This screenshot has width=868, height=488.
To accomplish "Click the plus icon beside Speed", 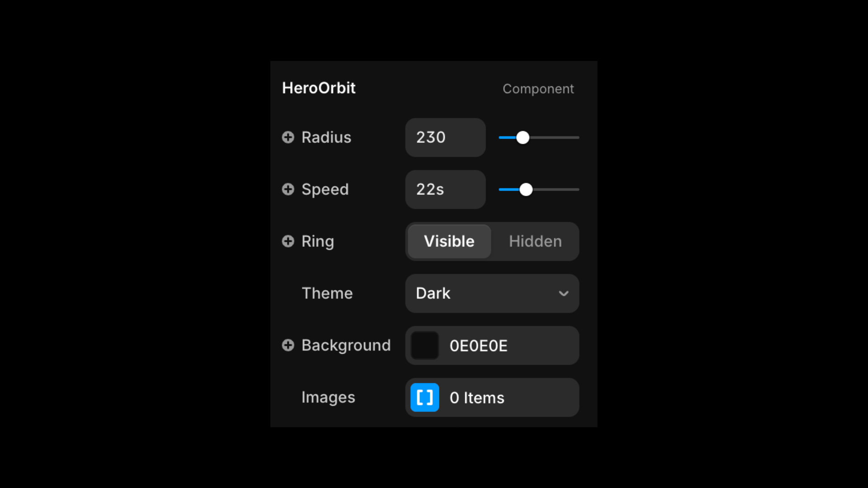I will 288,189.
